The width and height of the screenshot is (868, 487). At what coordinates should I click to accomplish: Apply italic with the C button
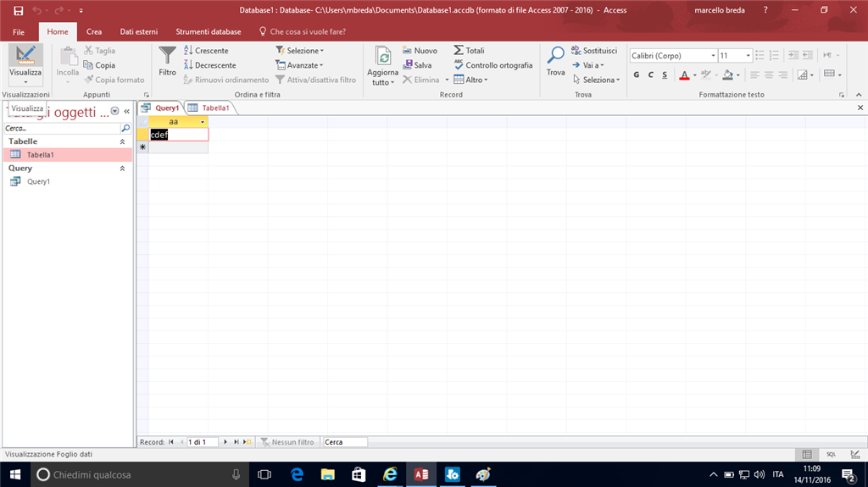(650, 75)
